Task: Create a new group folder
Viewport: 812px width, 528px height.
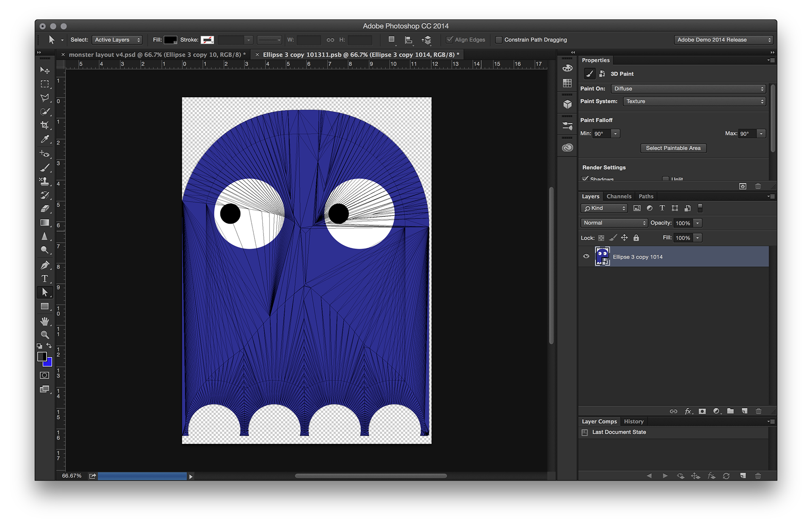Action: (730, 411)
